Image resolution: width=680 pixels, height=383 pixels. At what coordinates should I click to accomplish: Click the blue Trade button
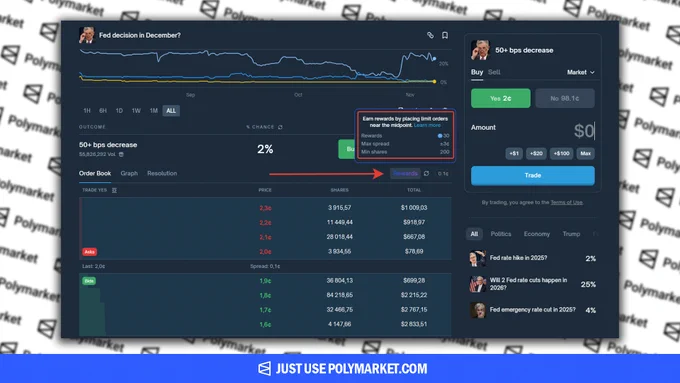tap(533, 176)
